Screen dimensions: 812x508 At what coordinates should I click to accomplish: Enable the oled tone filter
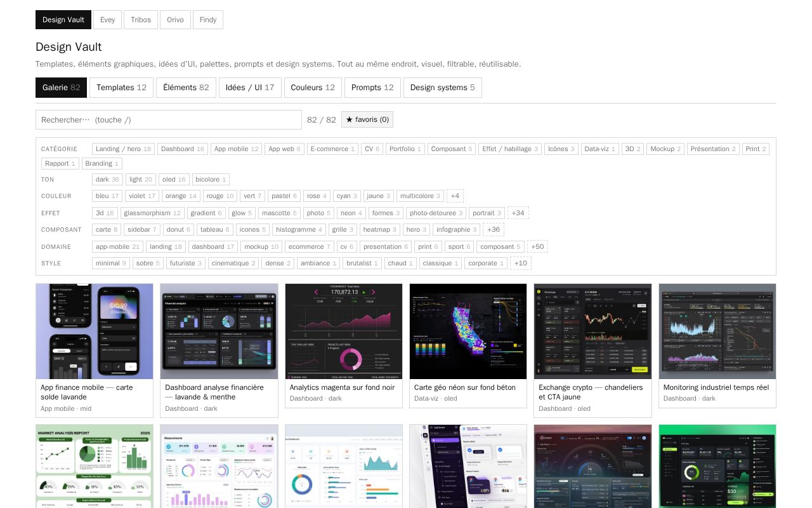click(x=173, y=180)
